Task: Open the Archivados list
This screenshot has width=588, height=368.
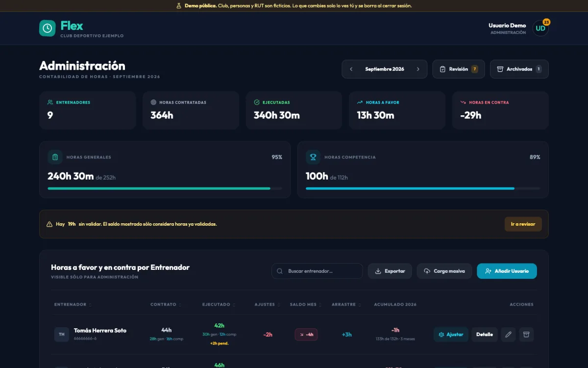Action: click(519, 69)
